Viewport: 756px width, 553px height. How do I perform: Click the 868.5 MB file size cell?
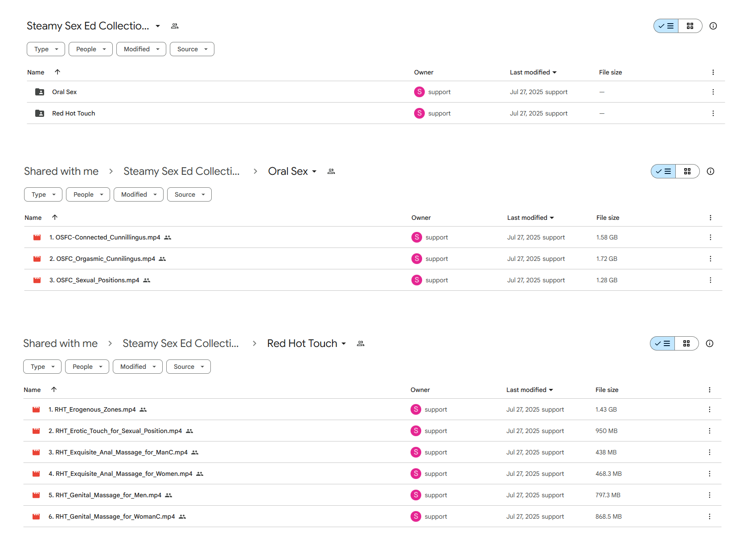click(x=608, y=516)
